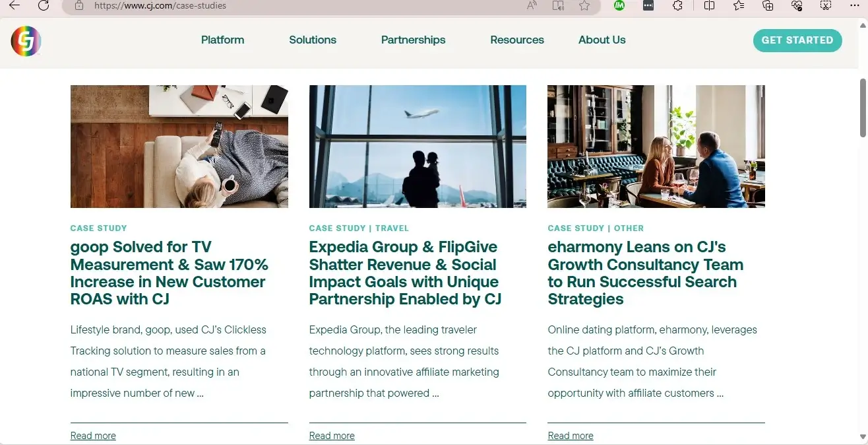Toggle split screen view icon
868x445 pixels.
709,5
